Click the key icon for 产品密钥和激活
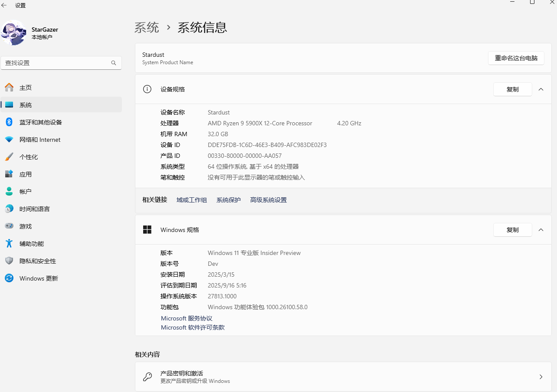Viewport: 557px width, 392px height. click(147, 377)
